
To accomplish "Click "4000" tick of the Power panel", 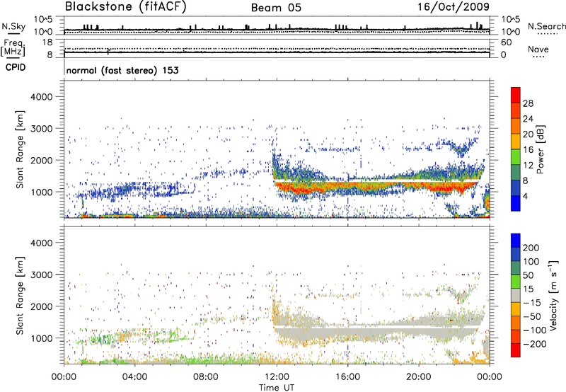I will pyautogui.click(x=42, y=97).
